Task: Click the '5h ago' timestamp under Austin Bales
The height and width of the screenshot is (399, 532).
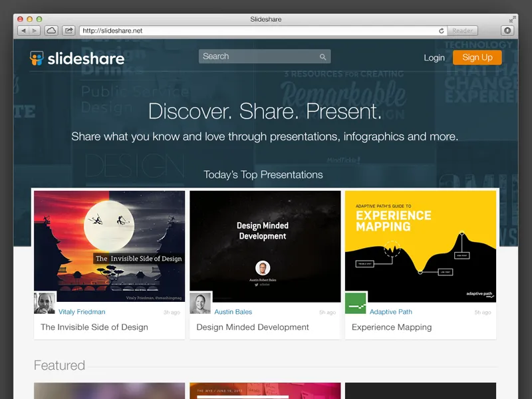Action: point(327,313)
